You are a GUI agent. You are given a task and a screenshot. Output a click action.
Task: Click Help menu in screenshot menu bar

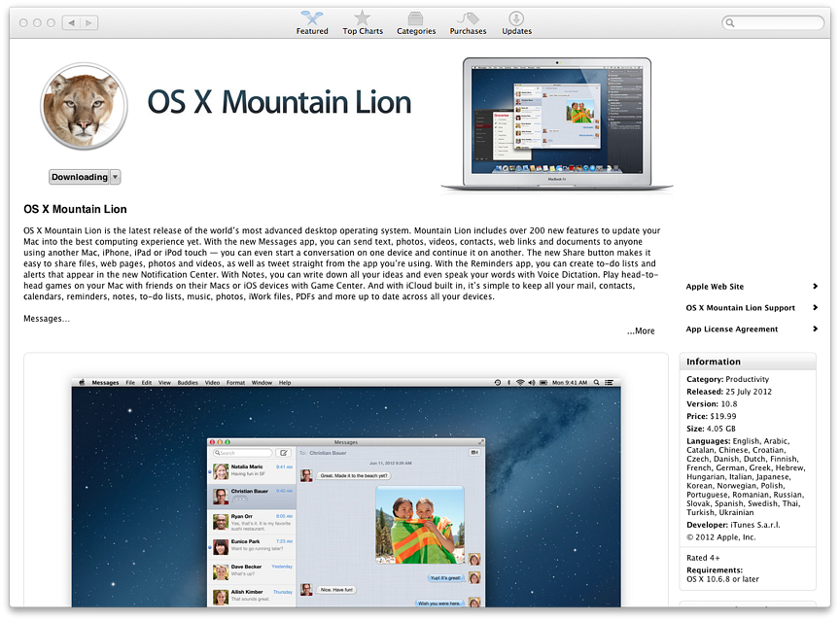point(285,383)
